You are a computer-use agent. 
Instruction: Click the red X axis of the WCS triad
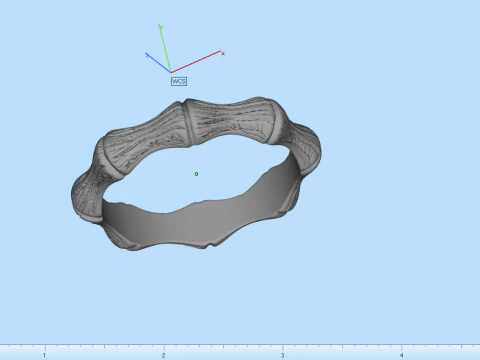[x=197, y=62]
